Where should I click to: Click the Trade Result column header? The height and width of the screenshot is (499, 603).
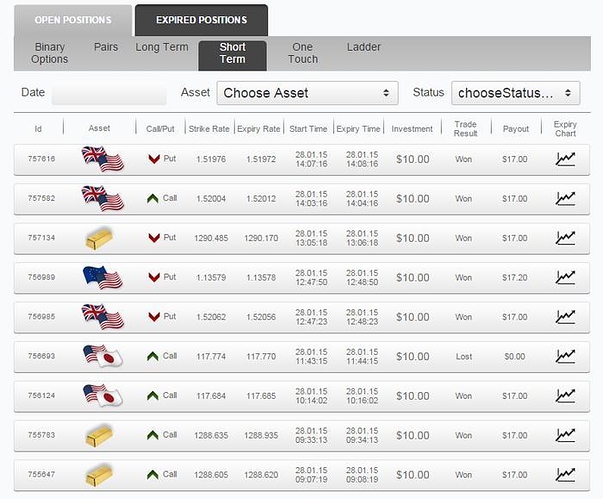[x=465, y=129]
